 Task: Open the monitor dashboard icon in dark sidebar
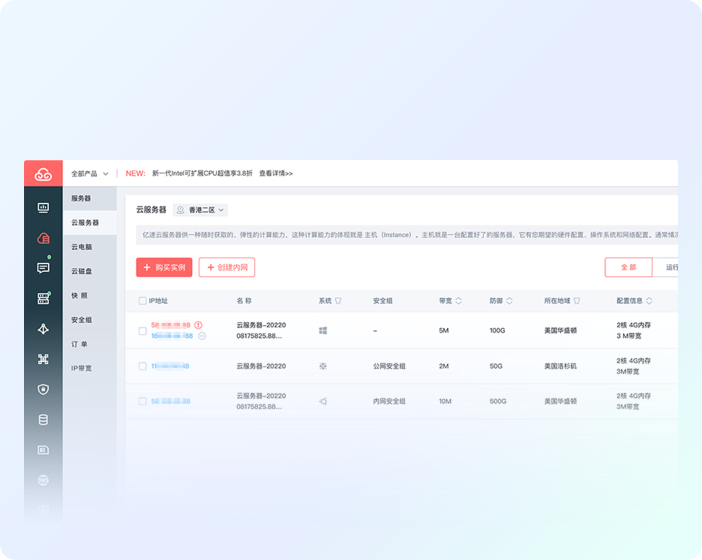point(43,208)
